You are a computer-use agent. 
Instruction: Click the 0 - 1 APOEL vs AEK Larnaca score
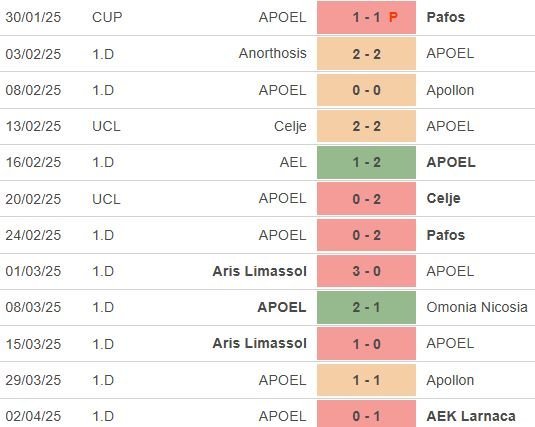coord(366,414)
